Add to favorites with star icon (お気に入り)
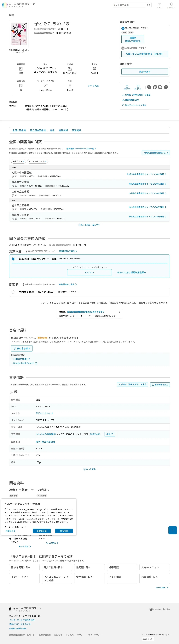 pyautogui.click(x=127, y=87)
